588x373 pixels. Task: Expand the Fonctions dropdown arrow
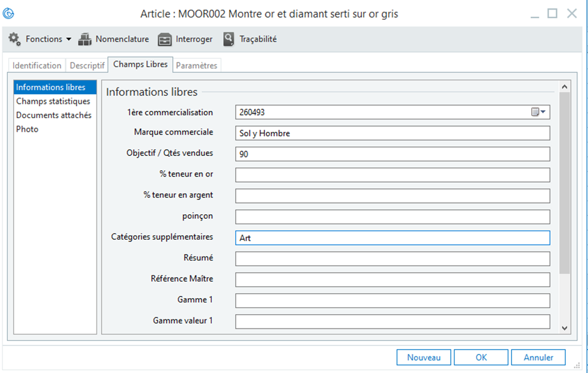coord(69,39)
